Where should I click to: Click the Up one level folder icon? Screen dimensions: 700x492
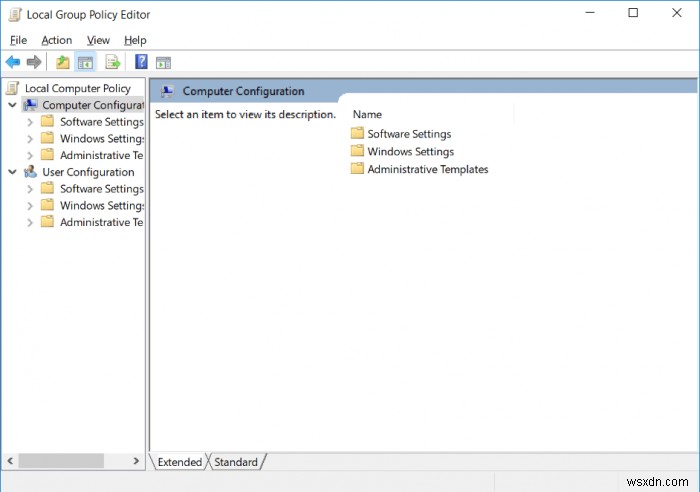(62, 62)
